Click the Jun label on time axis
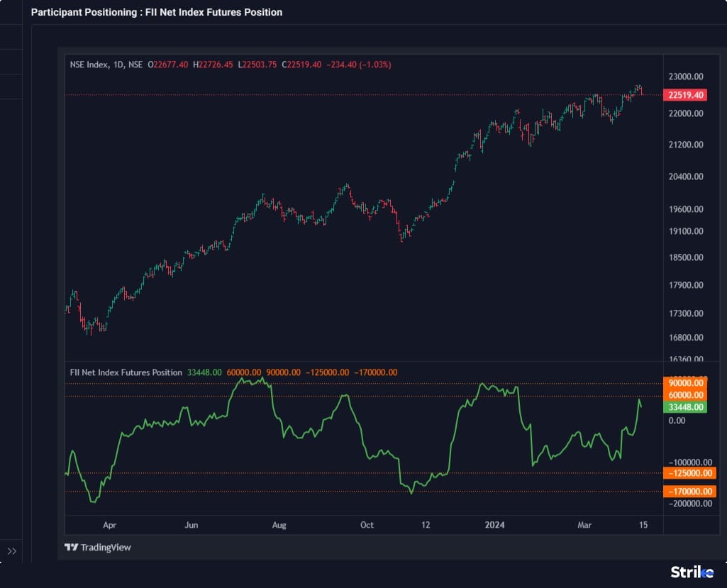727x588 pixels. point(191,525)
